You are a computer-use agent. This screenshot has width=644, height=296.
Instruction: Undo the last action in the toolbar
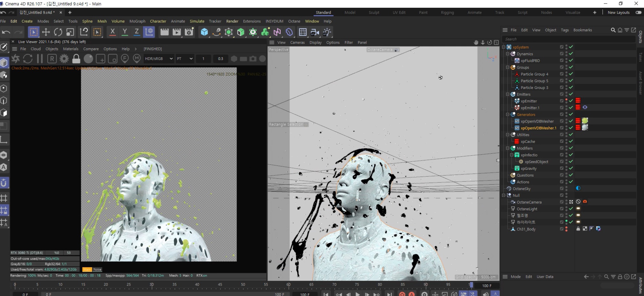point(6,32)
